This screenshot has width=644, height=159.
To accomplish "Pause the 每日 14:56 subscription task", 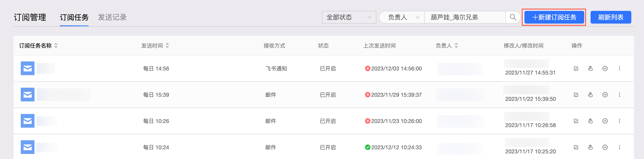I will click(605, 68).
